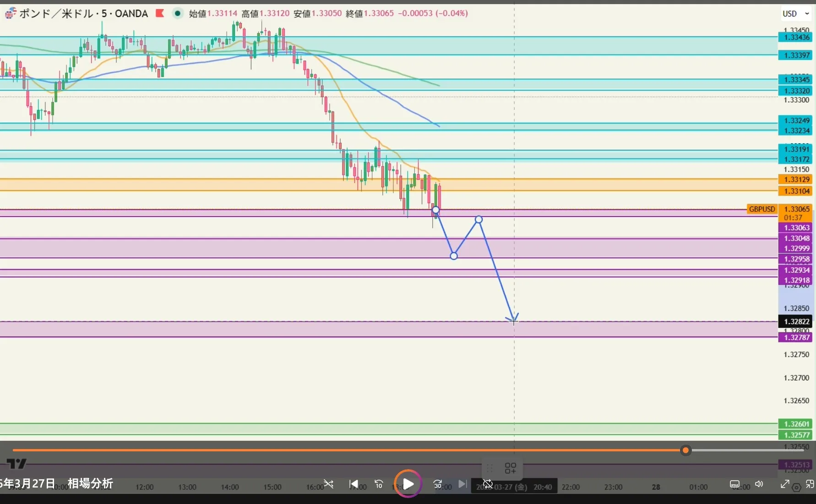Skip to the previous track

tap(354, 484)
